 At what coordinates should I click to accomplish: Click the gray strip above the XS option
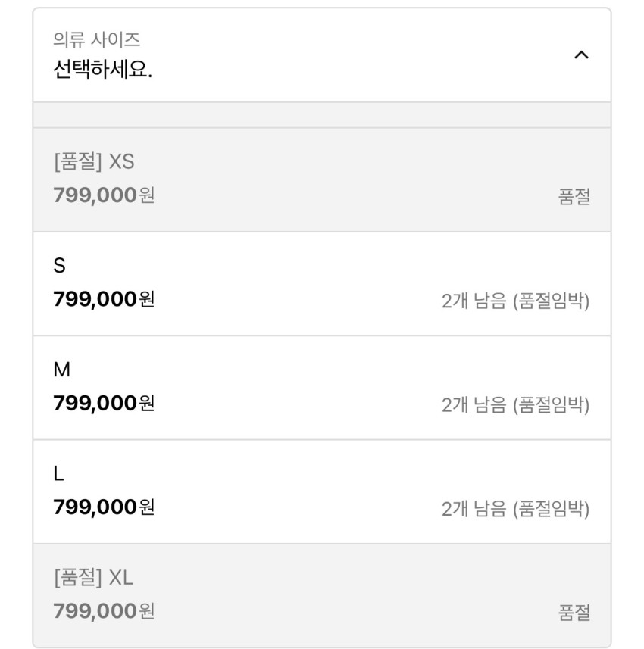(x=321, y=115)
